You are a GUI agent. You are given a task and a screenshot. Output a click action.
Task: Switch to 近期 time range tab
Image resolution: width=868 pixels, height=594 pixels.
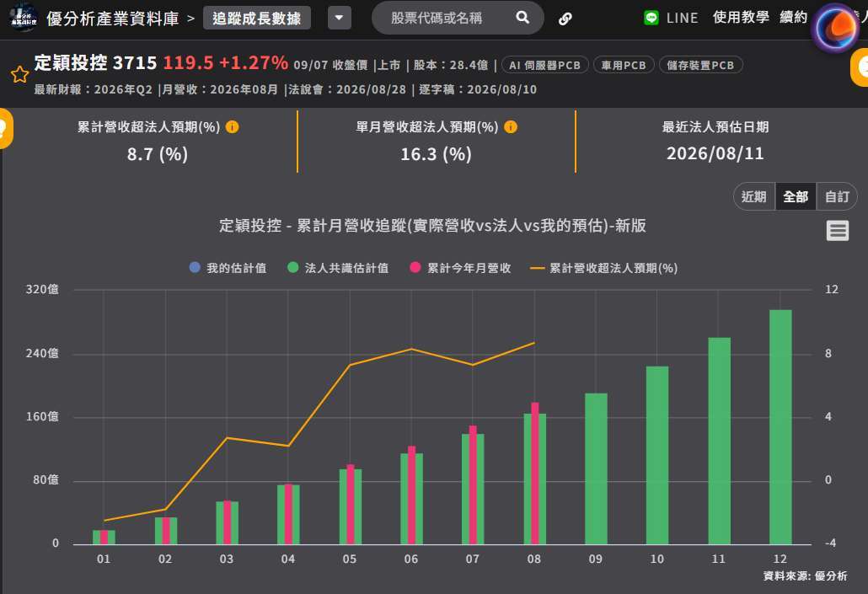click(754, 196)
